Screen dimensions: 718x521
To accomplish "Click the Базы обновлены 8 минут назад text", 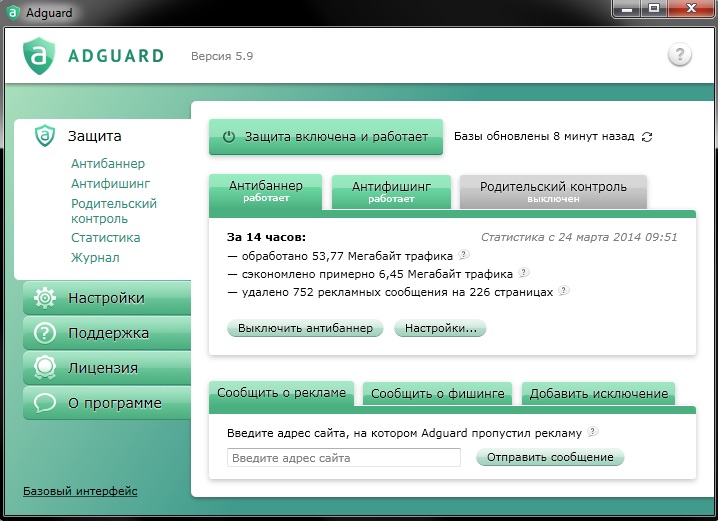I will point(544,136).
